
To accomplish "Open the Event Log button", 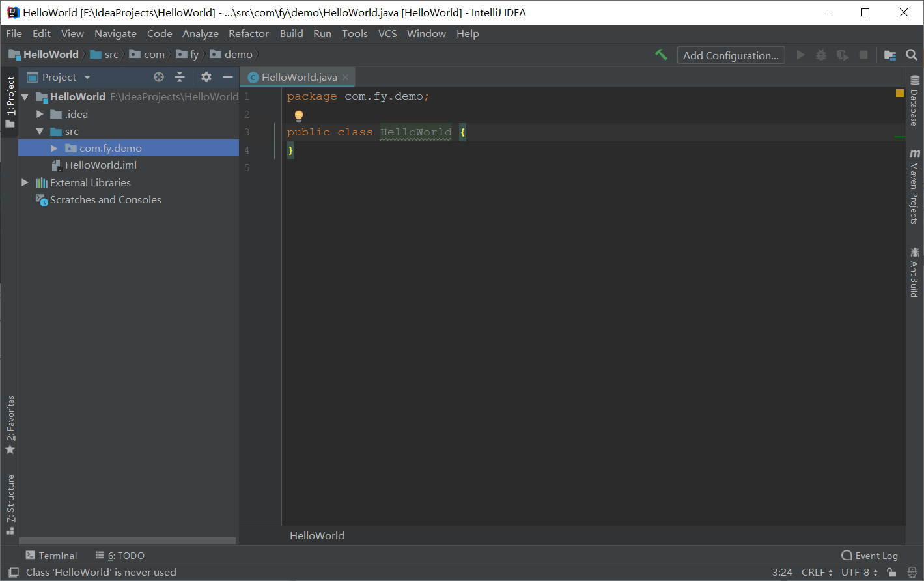I will point(869,556).
